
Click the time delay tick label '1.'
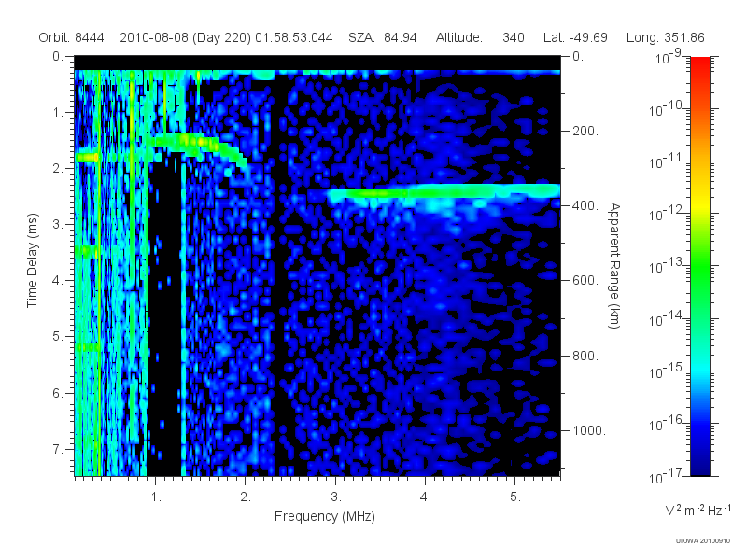[x=58, y=112]
